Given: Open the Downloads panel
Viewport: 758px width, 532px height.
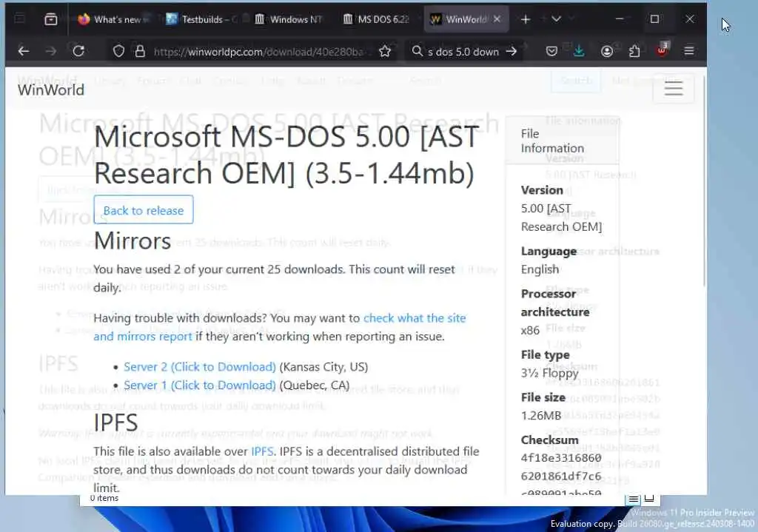Looking at the screenshot, I should tap(579, 51).
